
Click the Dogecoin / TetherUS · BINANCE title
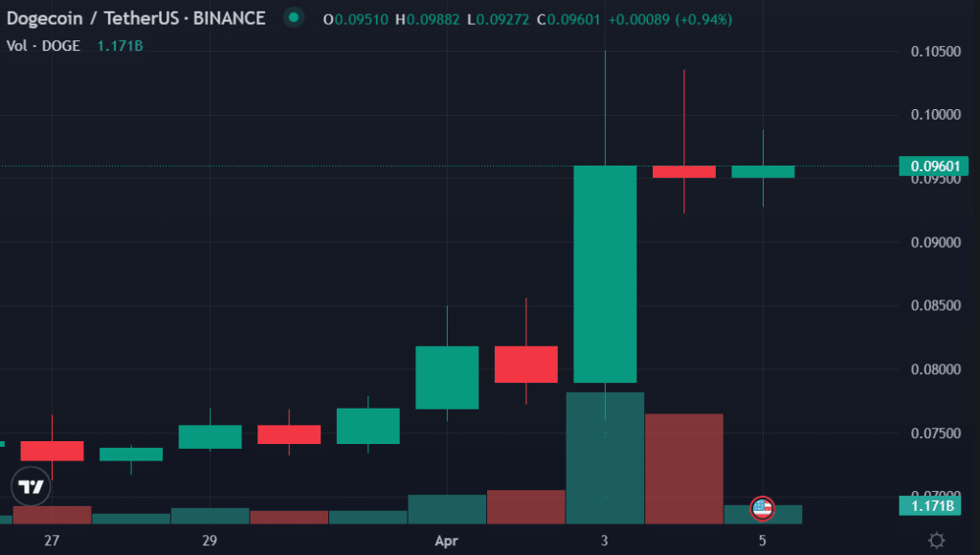coord(136,19)
